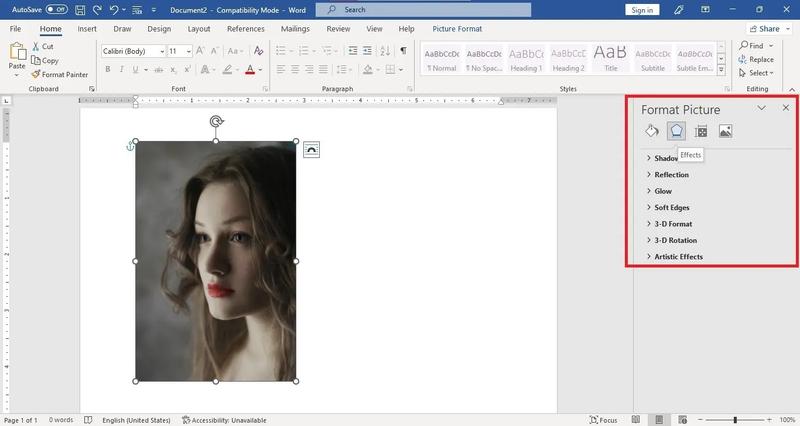This screenshot has width=800, height=426.
Task: Toggle Bold formatting
Action: (108, 69)
